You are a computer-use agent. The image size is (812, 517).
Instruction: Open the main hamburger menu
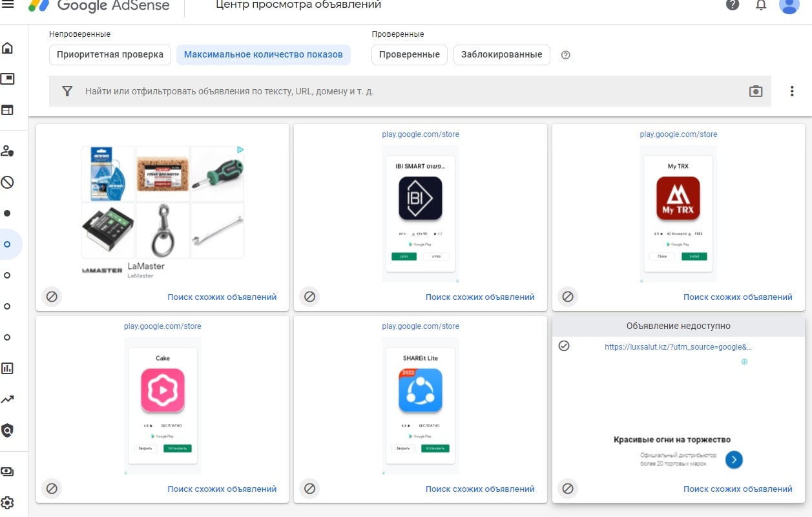click(x=8, y=5)
